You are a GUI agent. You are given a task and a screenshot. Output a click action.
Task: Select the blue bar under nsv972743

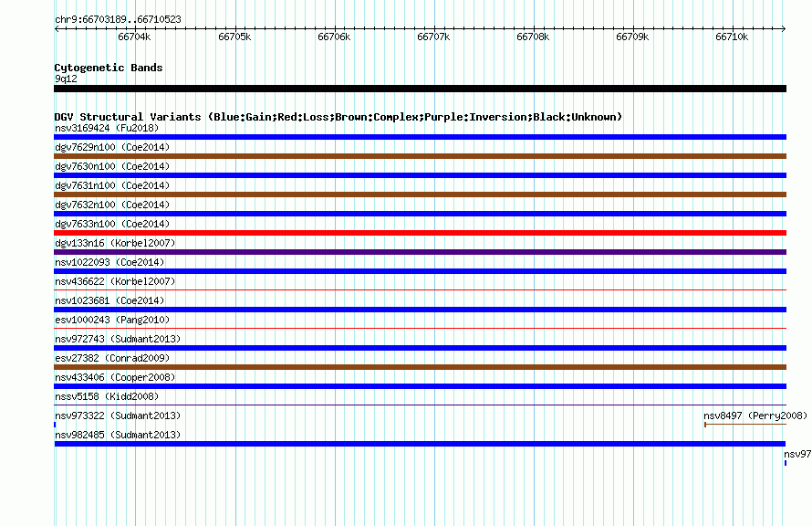[420, 348]
